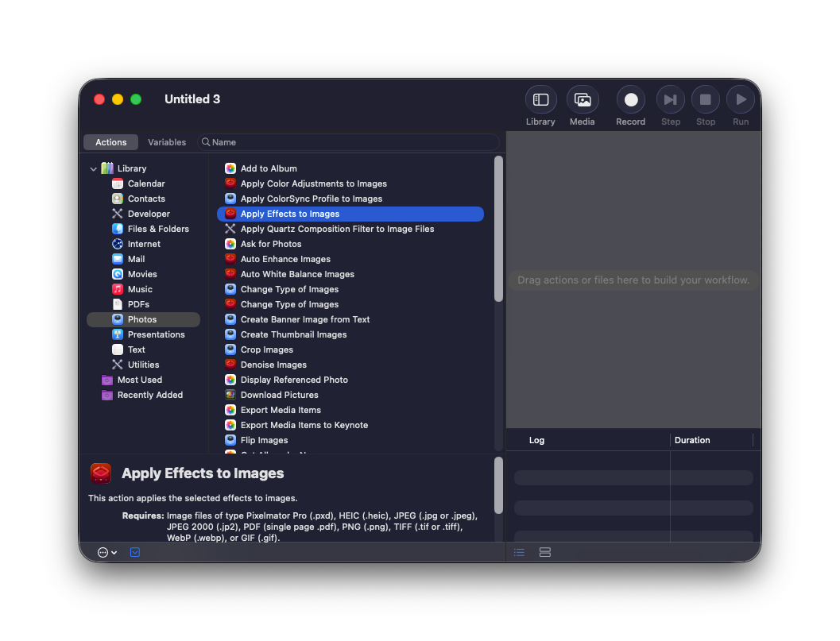840x641 pixels.
Task: Click the Stop button in the toolbar
Action: [x=705, y=100]
